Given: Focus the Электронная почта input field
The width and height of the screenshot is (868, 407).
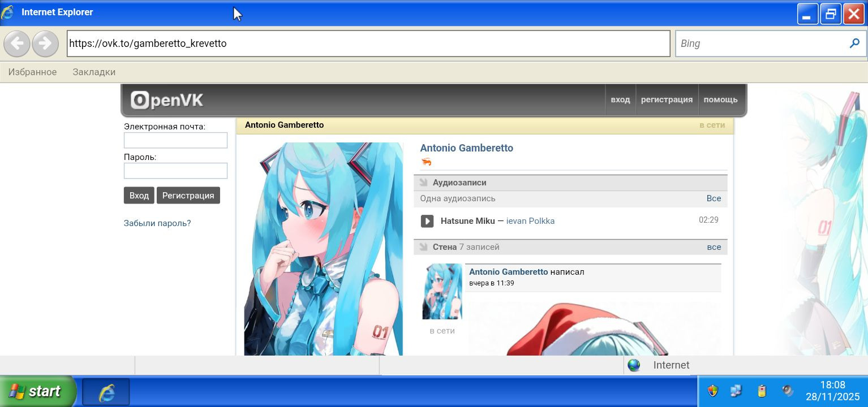Looking at the screenshot, I should click(175, 140).
